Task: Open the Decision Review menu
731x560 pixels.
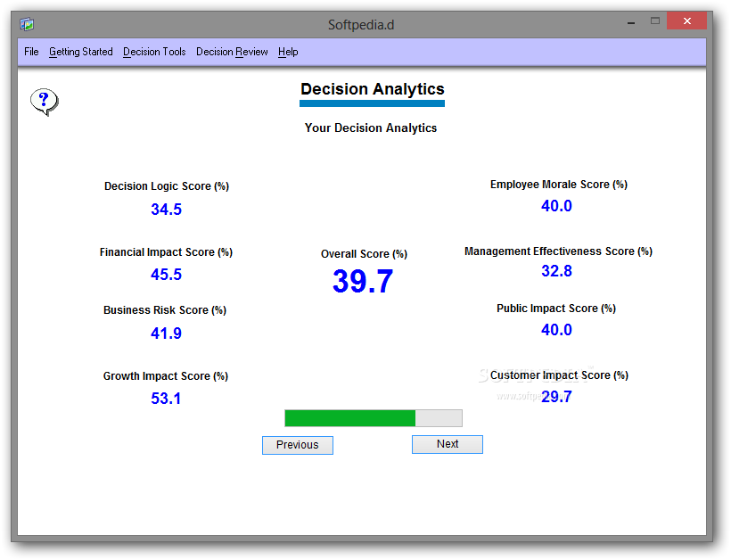Action: coord(232,52)
